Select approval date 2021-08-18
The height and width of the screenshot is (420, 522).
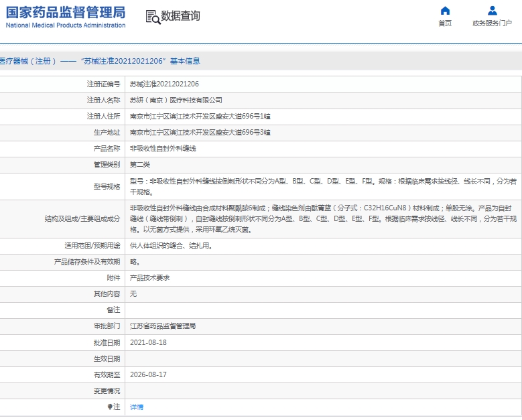click(x=148, y=342)
